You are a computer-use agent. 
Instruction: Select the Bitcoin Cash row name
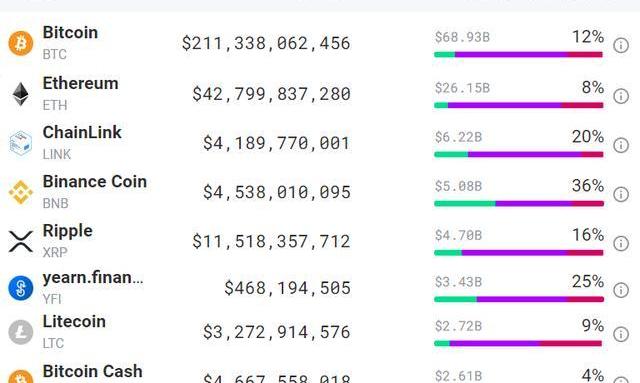click(93, 372)
